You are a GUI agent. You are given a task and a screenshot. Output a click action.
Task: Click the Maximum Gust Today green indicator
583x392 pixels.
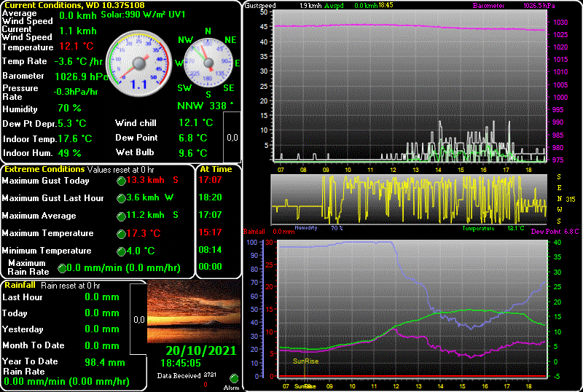[121, 181]
